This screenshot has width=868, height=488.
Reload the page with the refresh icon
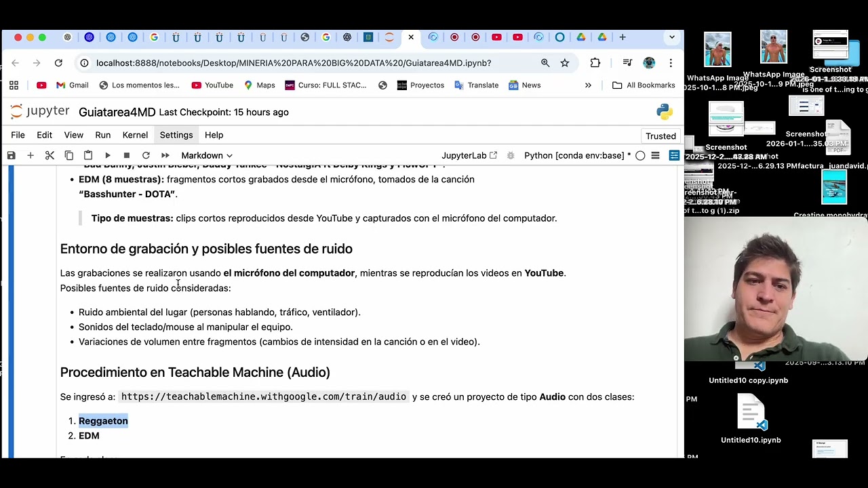[x=58, y=63]
